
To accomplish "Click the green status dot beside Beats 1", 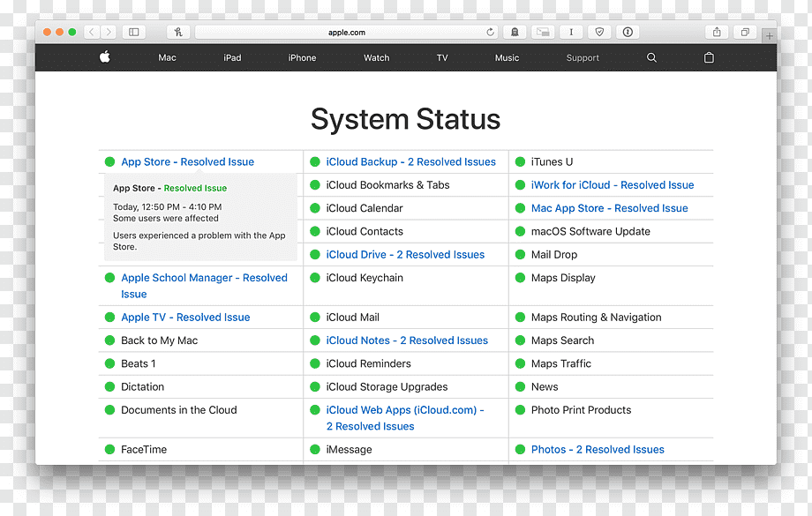I will pos(109,363).
